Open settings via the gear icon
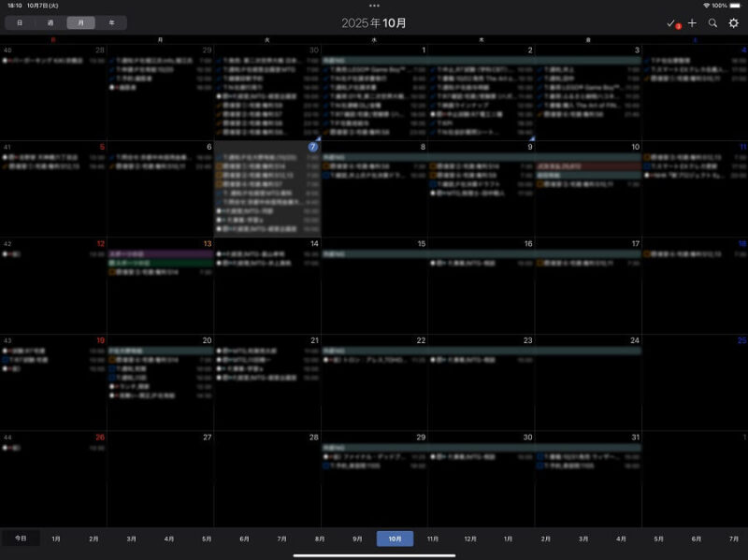Image resolution: width=748 pixels, height=560 pixels. [733, 23]
